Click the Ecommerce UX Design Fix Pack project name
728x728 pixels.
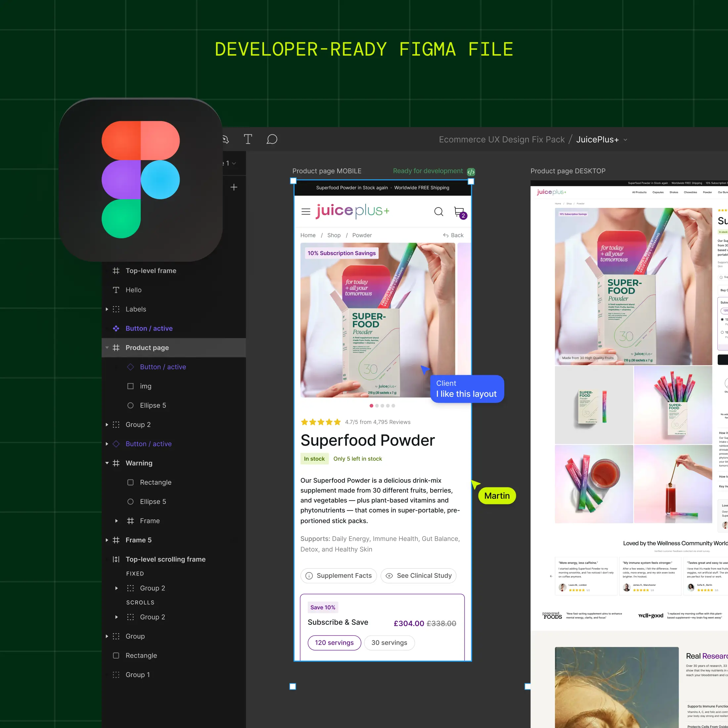[x=502, y=139]
